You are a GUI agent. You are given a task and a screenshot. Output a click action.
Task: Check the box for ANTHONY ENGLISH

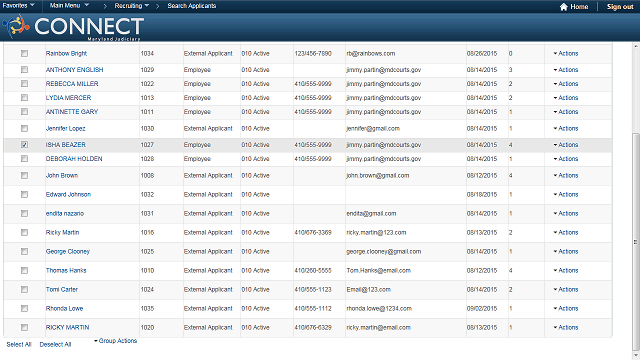tap(24, 70)
